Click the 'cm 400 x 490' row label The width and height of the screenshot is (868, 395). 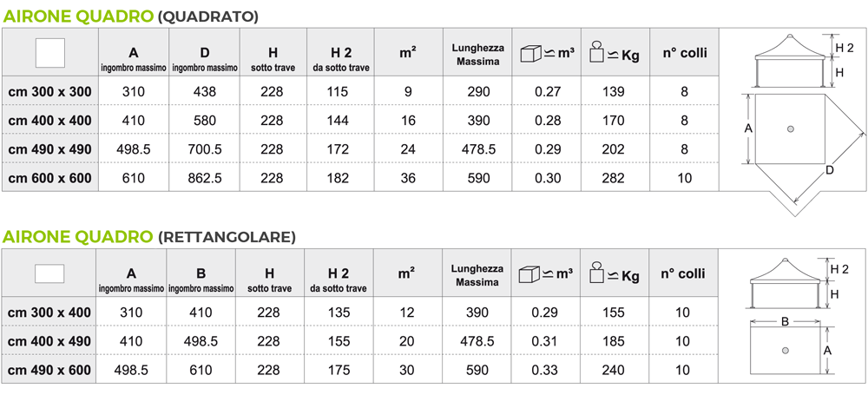(49, 340)
